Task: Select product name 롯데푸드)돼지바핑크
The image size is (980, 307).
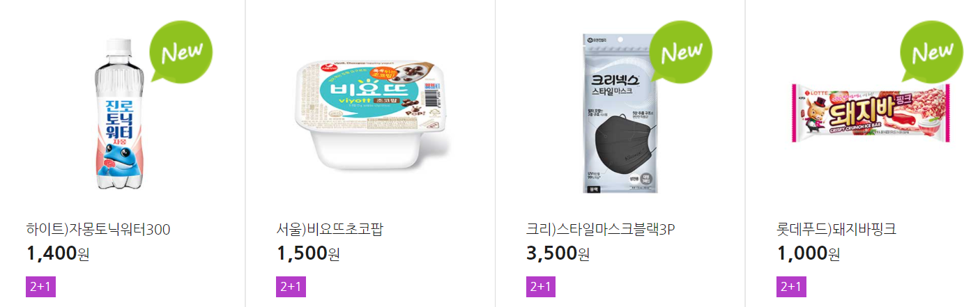Action: pos(836,229)
